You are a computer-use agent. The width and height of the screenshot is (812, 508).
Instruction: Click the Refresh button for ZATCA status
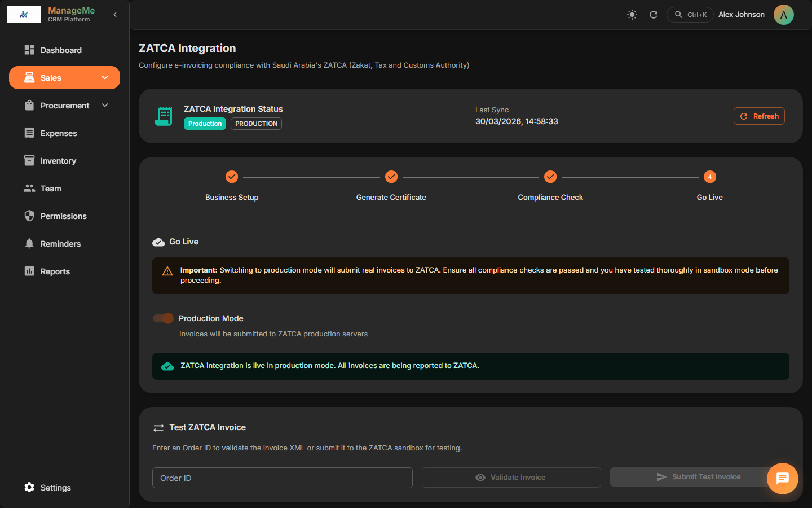tap(759, 116)
